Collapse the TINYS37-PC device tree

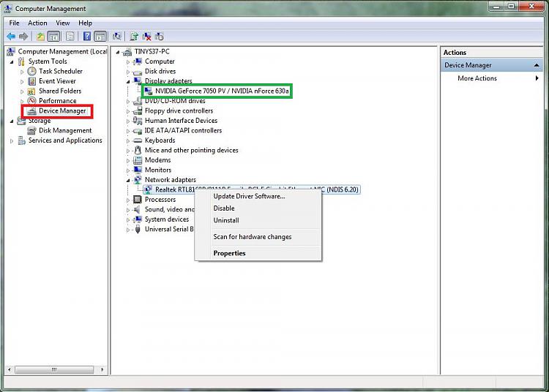tap(118, 52)
